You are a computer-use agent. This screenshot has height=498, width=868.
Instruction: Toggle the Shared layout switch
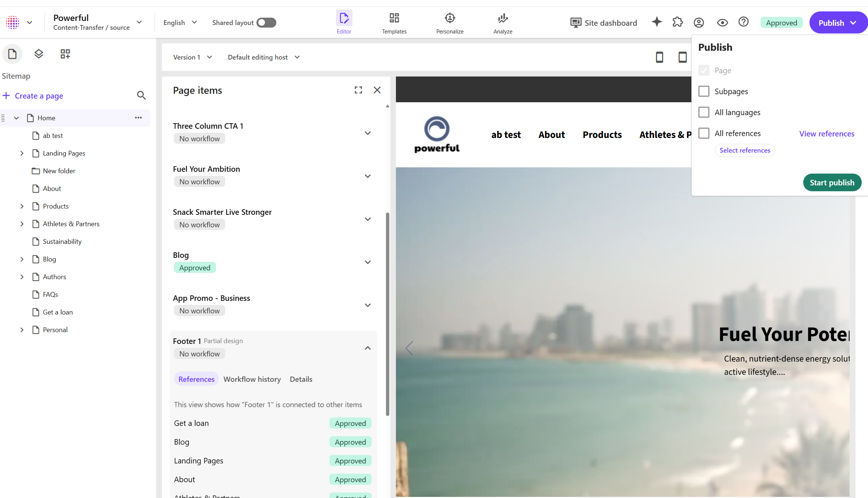point(266,22)
